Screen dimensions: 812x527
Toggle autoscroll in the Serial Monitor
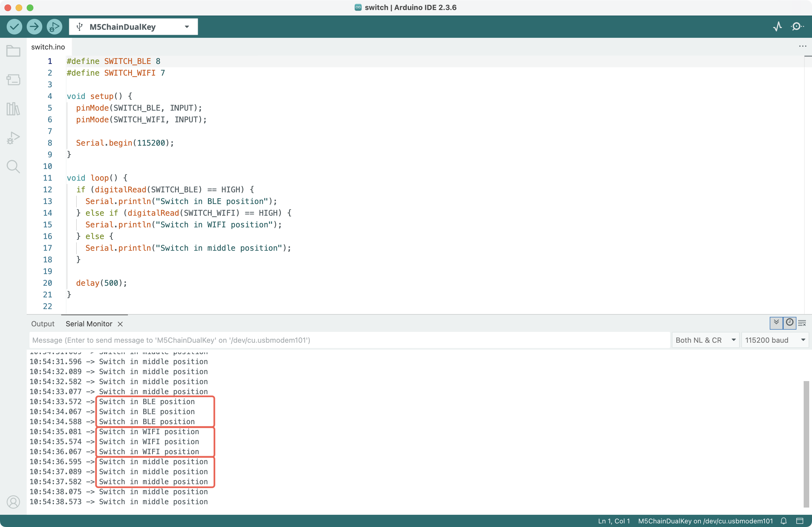(776, 323)
